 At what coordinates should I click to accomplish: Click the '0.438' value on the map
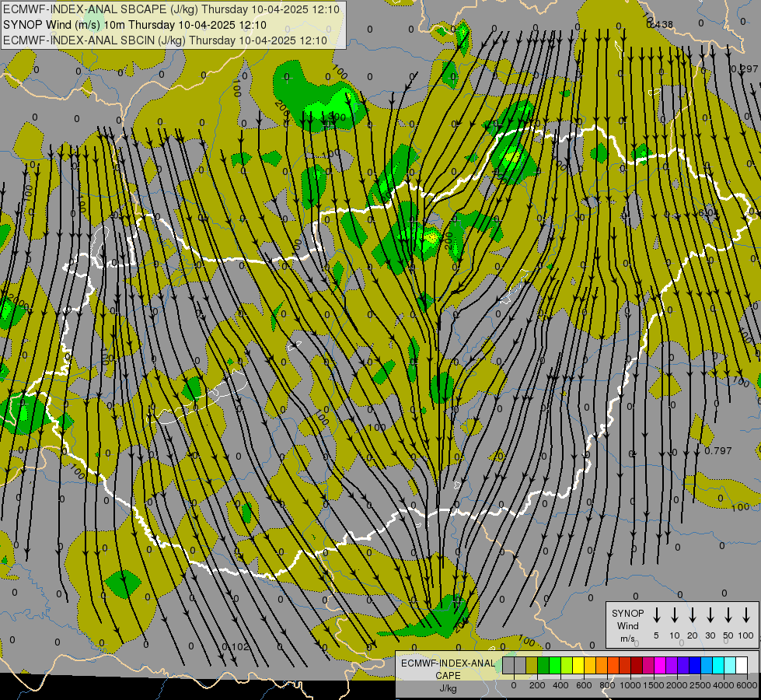tap(660, 24)
